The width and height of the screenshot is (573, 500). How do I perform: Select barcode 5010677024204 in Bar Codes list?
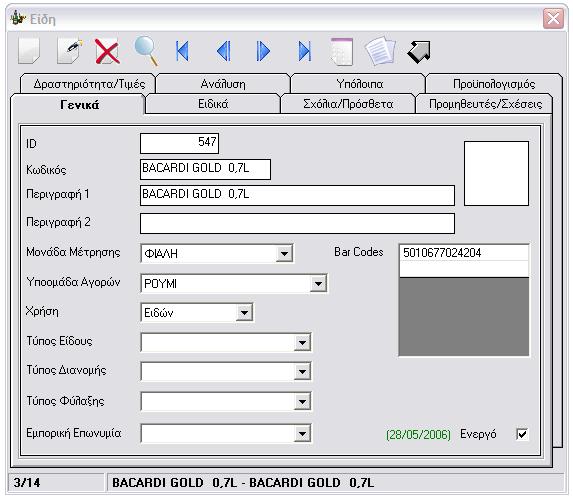pyautogui.click(x=464, y=253)
